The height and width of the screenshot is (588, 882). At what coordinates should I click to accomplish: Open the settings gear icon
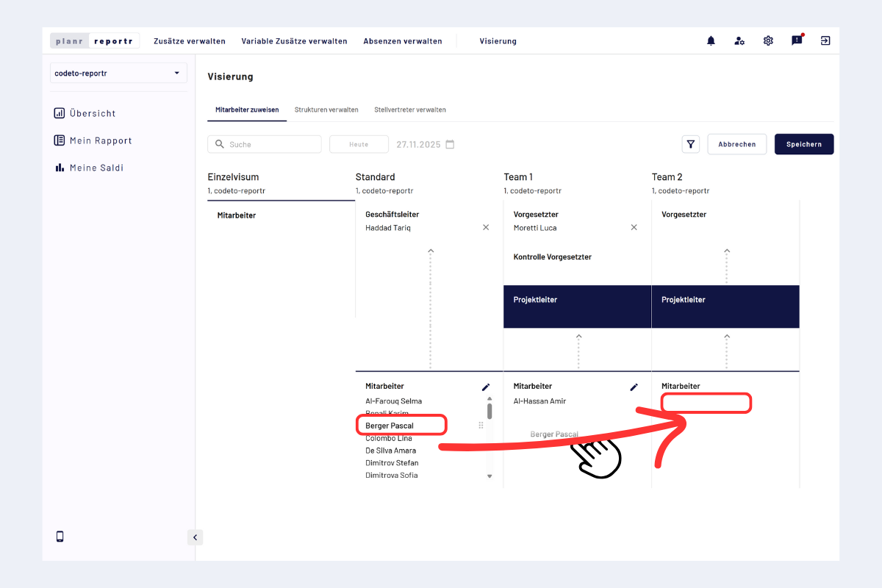click(x=768, y=41)
